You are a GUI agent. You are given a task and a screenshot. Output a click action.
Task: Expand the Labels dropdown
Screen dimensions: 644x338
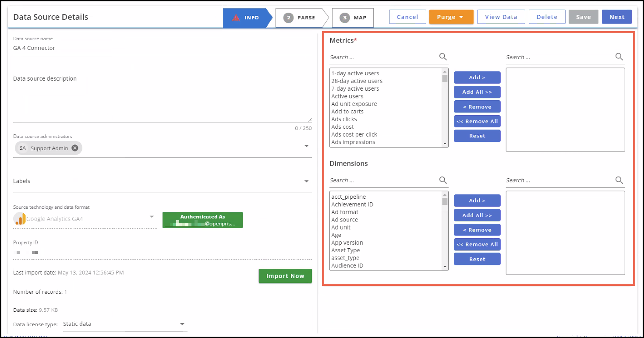[307, 181]
